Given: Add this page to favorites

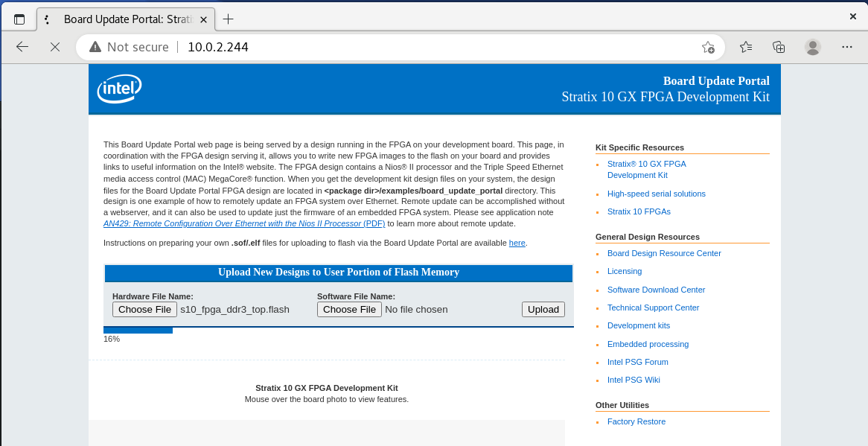Looking at the screenshot, I should pyautogui.click(x=709, y=46).
